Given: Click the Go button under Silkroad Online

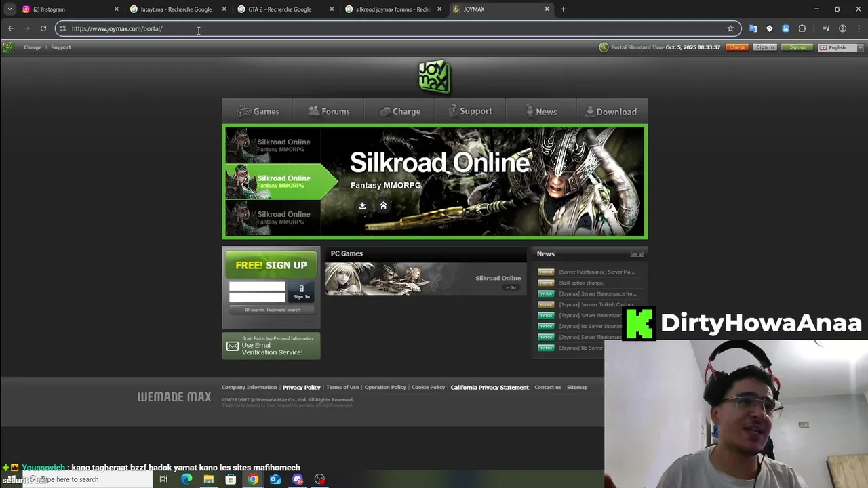Looking at the screenshot, I should pyautogui.click(x=511, y=287).
